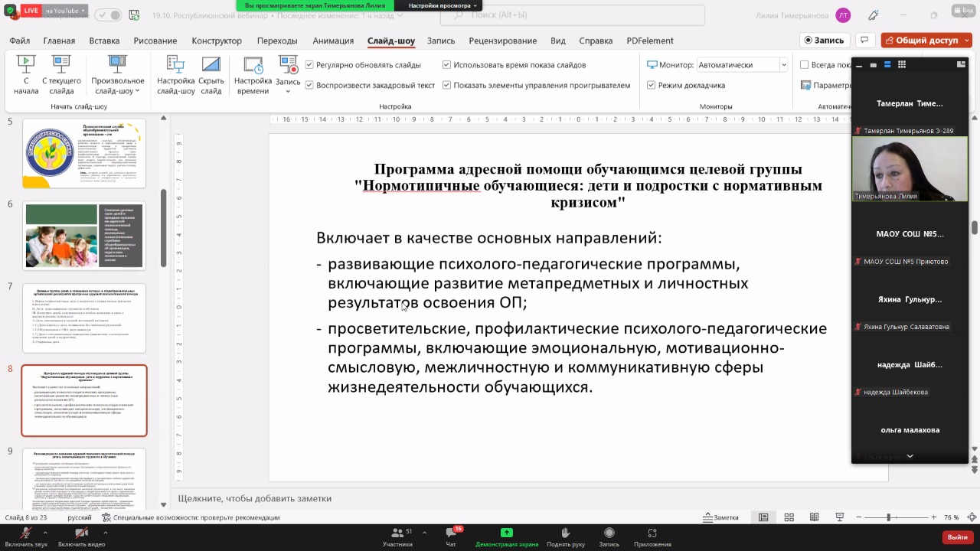Toggle regularly update slides checkbox
The height and width of the screenshot is (551, 980).
(309, 65)
